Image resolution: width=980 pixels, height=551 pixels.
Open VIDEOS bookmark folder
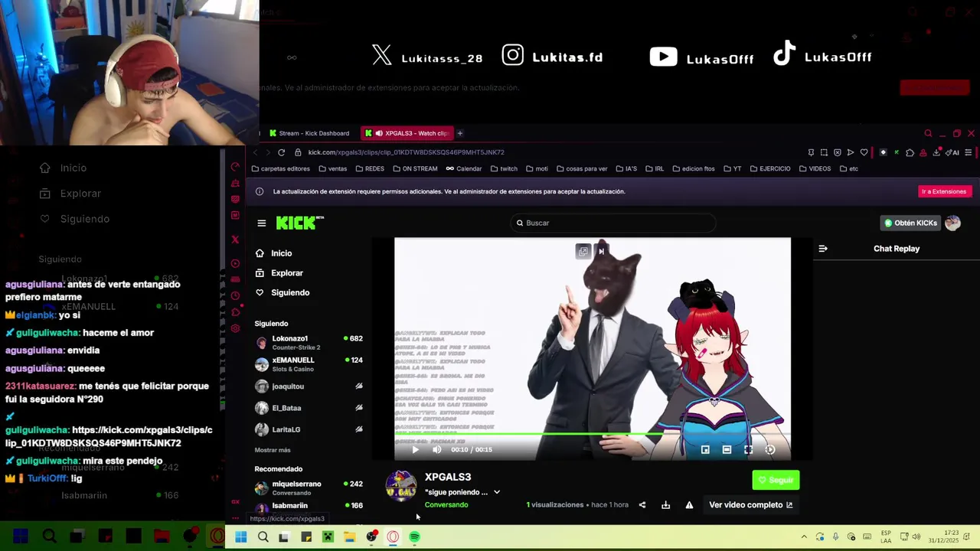[x=815, y=168]
